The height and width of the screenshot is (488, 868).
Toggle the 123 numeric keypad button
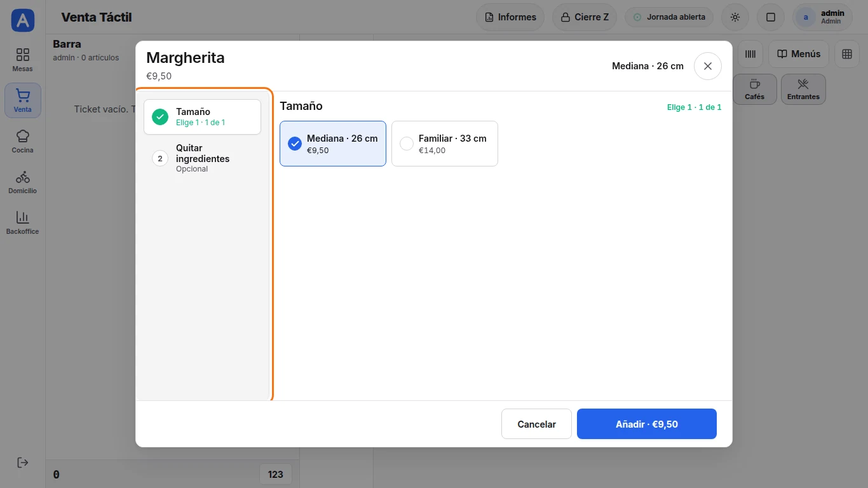click(276, 475)
